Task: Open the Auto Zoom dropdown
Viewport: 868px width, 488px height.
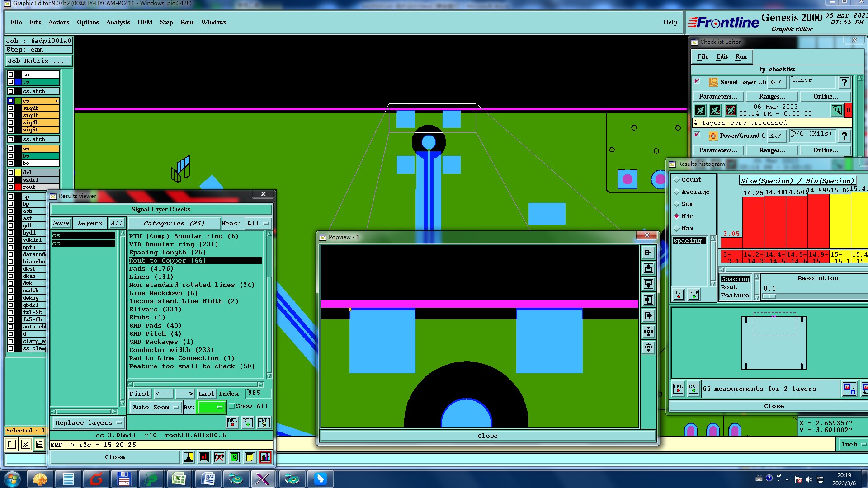Action: tap(155, 407)
